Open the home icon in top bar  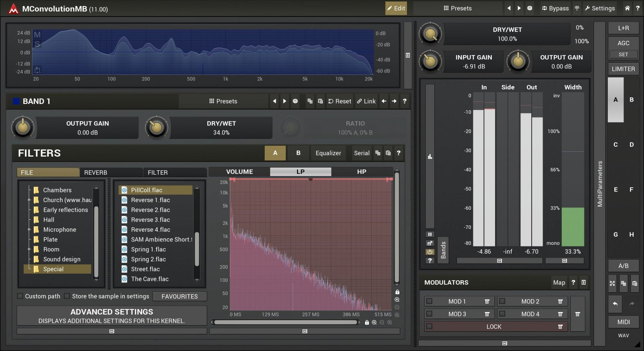point(627,8)
